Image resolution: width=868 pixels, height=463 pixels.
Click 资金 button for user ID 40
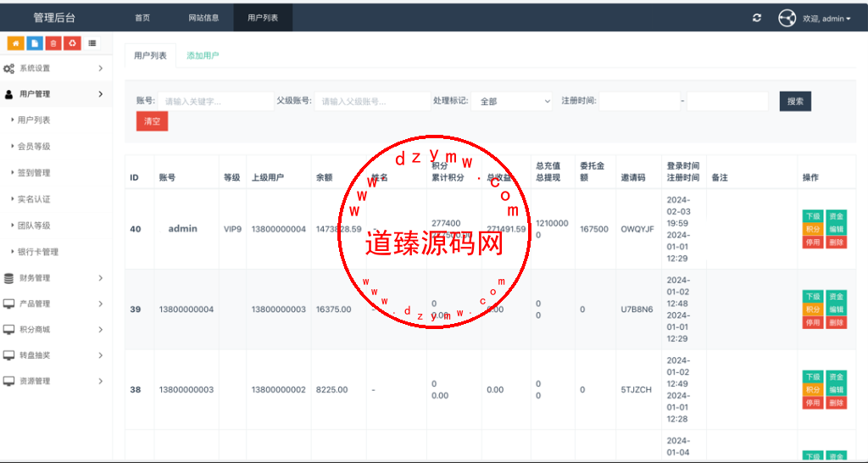837,216
